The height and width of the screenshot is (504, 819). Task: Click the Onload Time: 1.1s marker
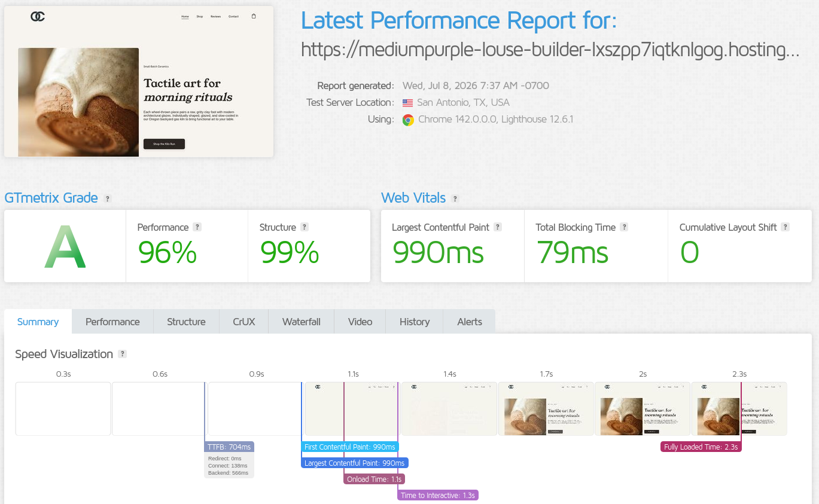[375, 479]
